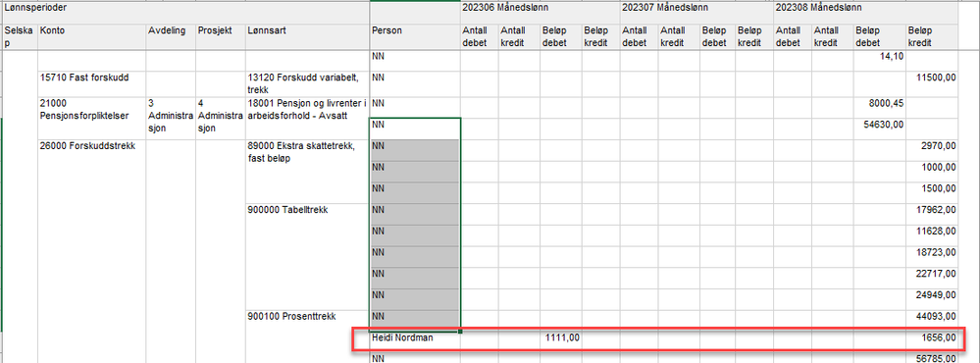
Task: Click the Lønnsperioder header cell
Action: coord(185,13)
